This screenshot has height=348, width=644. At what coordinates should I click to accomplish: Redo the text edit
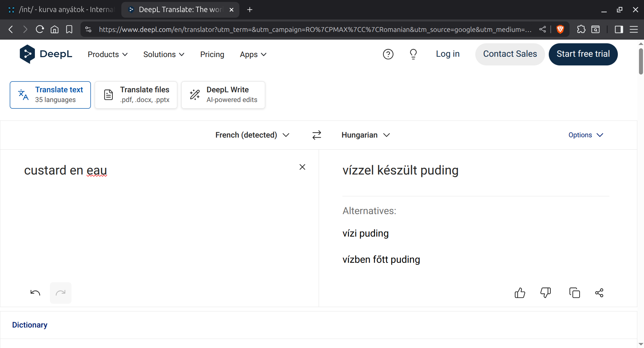(x=61, y=293)
